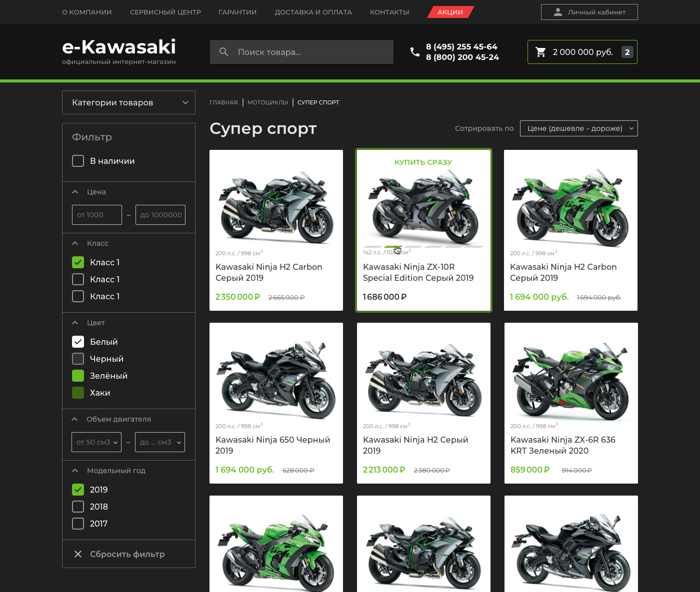700x592 pixels.
Task: Click the price 1 686 000 ₽
Action: (x=385, y=297)
